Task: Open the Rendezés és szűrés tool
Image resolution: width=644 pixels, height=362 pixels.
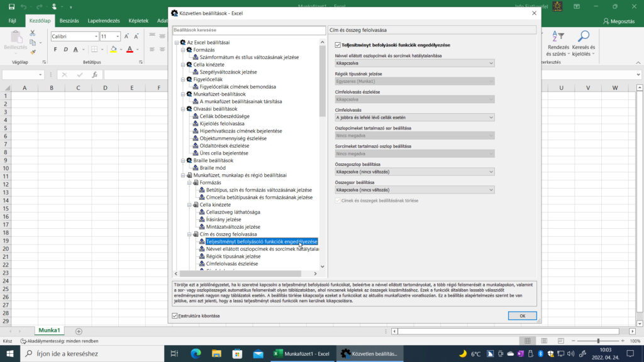Action: (558, 43)
